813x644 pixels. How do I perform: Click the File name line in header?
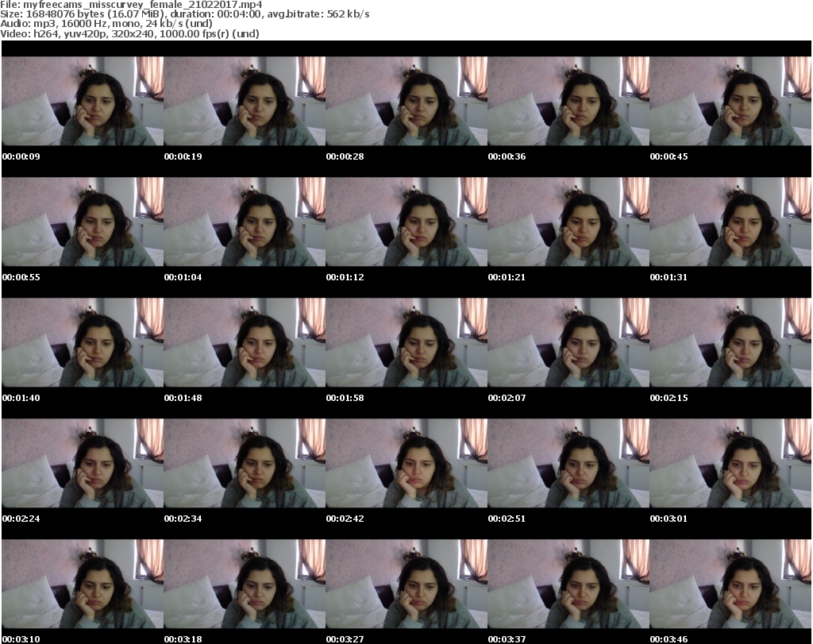point(131,5)
